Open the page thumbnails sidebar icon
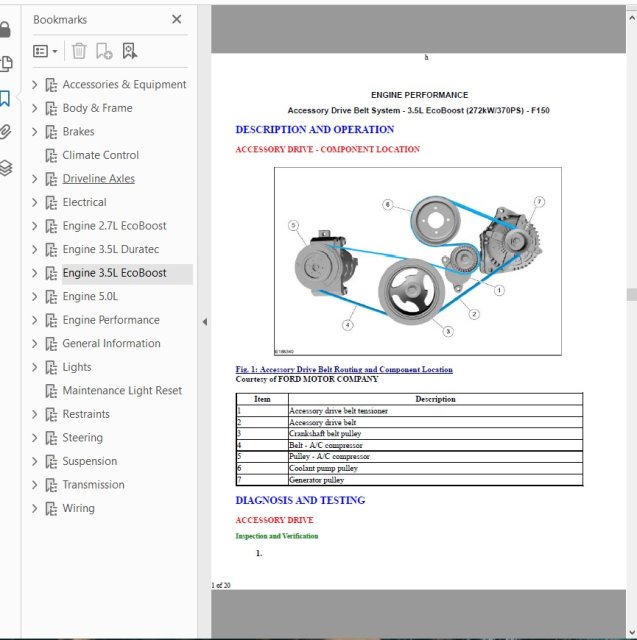 pyautogui.click(x=6, y=63)
